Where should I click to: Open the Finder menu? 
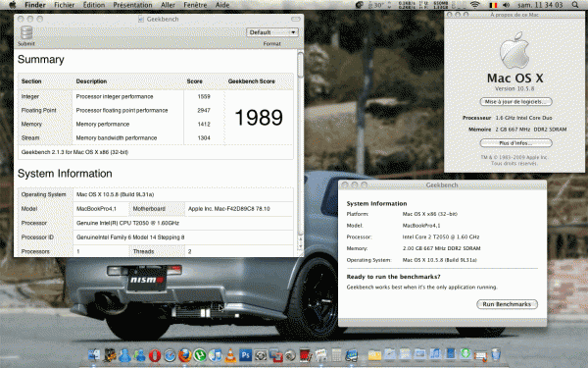[x=35, y=5]
